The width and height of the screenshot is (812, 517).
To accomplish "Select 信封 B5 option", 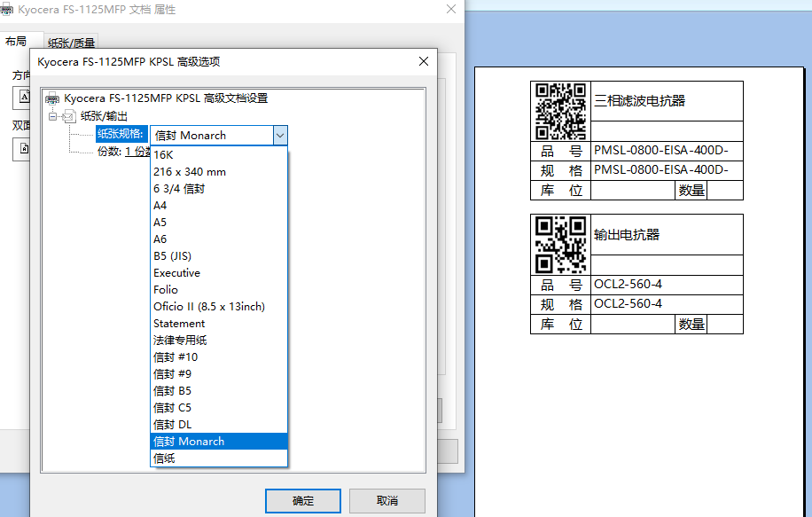I will coord(219,390).
